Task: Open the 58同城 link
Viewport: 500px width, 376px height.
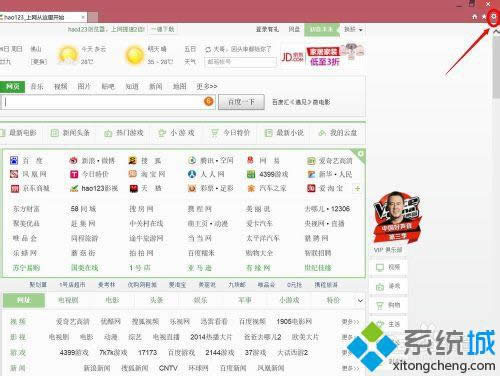Action: tap(83, 209)
